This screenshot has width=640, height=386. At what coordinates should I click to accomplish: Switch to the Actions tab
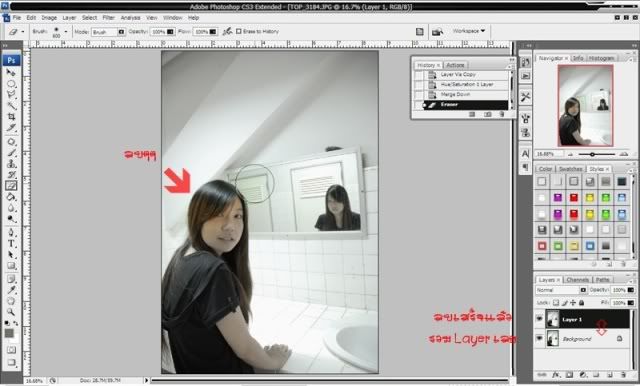point(455,65)
